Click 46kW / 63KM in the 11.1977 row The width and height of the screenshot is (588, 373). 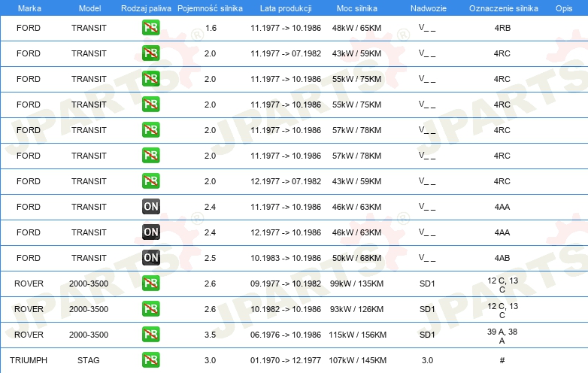coord(356,207)
